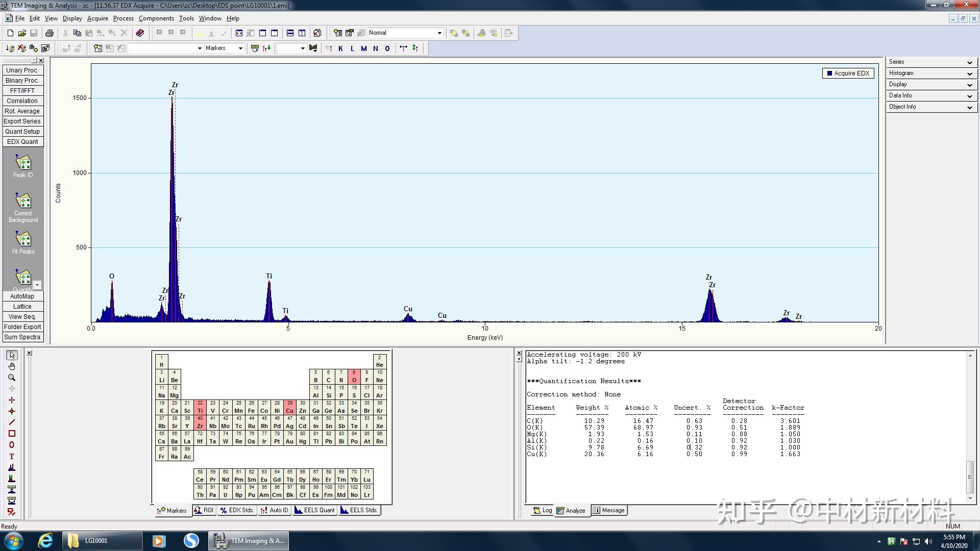Open the Markers dropdown

[x=240, y=48]
